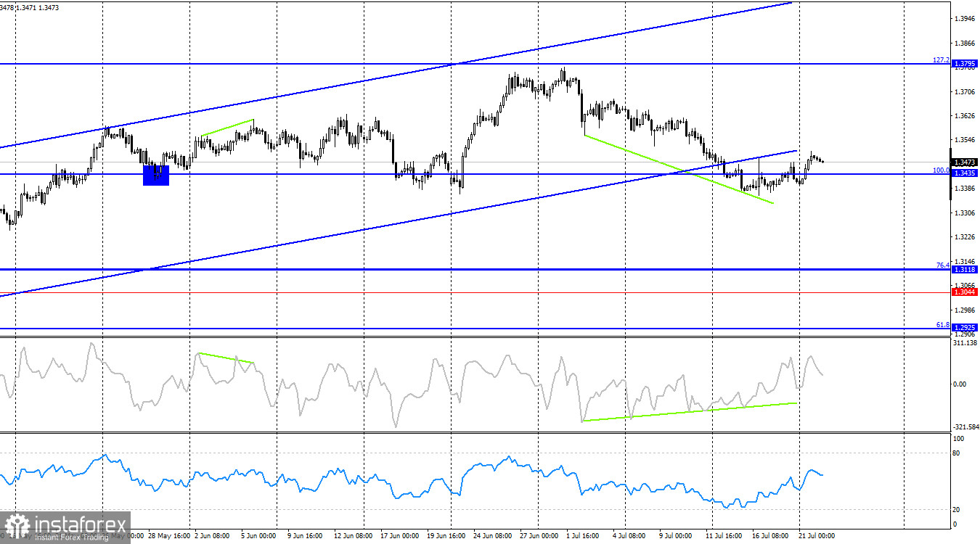Click the 1.3306 price axis value
Viewport: 980px width, 544px height.
point(965,213)
